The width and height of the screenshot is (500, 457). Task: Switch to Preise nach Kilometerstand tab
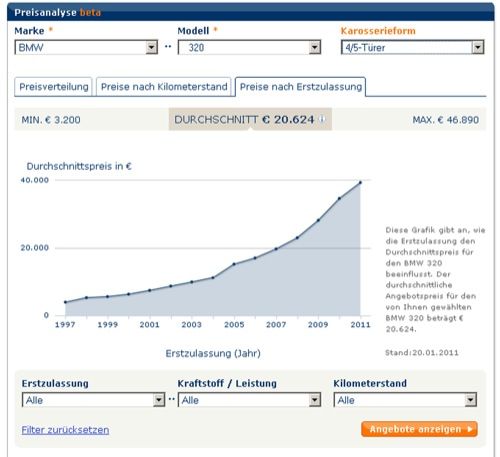164,87
